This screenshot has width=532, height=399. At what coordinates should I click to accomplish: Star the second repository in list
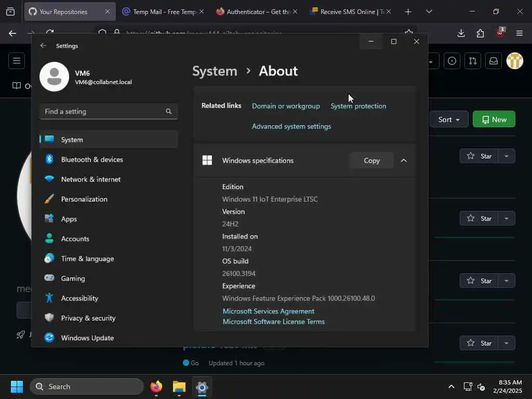click(x=478, y=219)
